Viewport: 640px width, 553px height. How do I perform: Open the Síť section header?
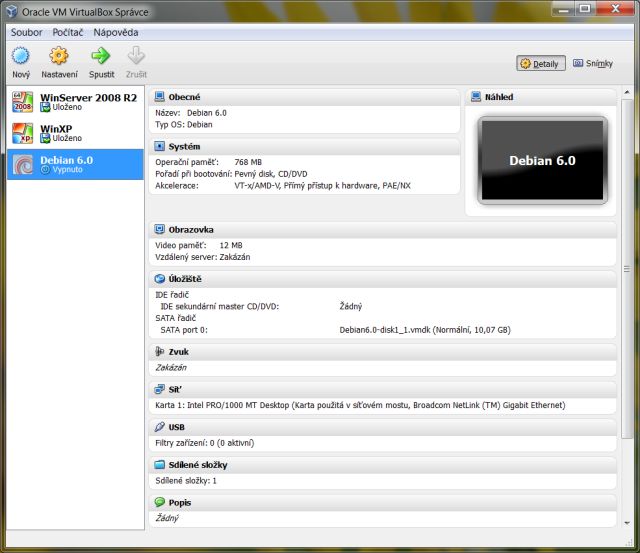383,390
